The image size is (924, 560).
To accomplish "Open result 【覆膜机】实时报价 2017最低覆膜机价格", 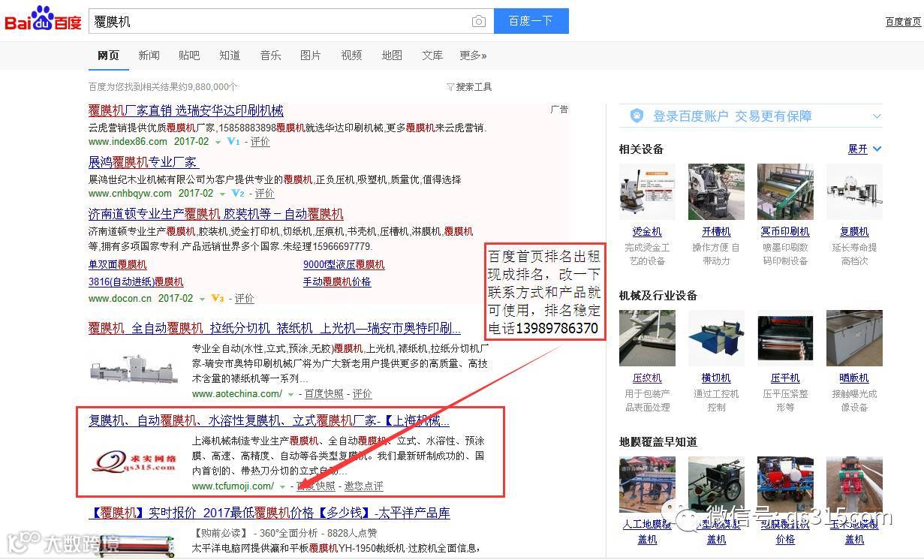I will click(269, 513).
